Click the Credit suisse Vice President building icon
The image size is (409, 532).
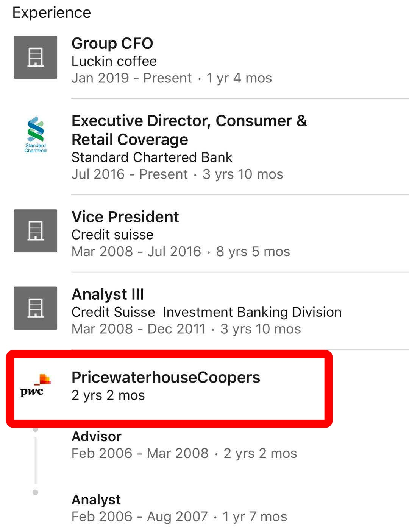coord(36,231)
